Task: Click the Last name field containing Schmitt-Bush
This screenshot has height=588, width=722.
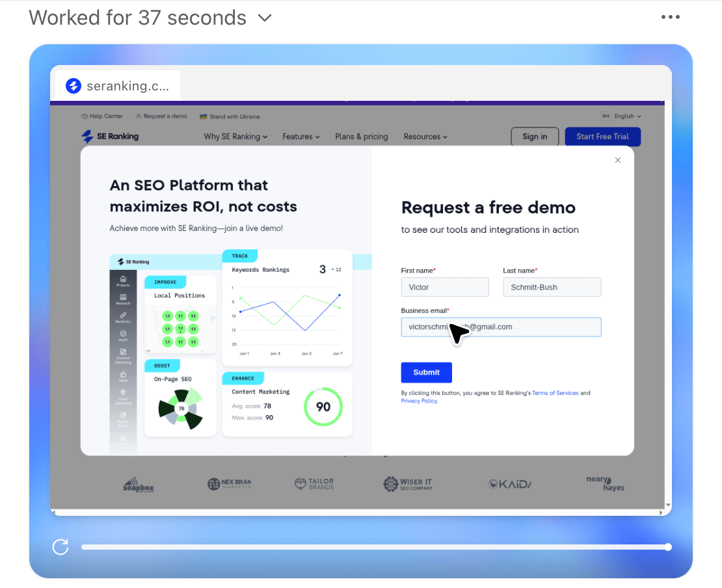Action: point(552,287)
